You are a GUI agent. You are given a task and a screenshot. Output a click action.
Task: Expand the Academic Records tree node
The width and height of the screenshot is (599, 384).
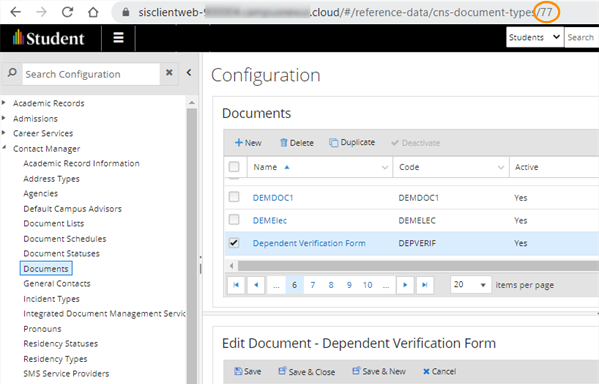[4, 103]
